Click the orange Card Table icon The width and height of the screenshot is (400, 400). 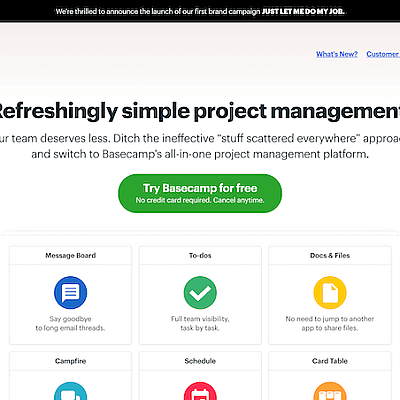click(330, 391)
